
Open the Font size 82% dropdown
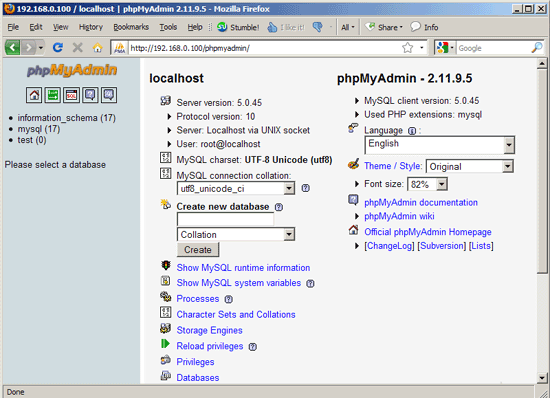point(427,184)
